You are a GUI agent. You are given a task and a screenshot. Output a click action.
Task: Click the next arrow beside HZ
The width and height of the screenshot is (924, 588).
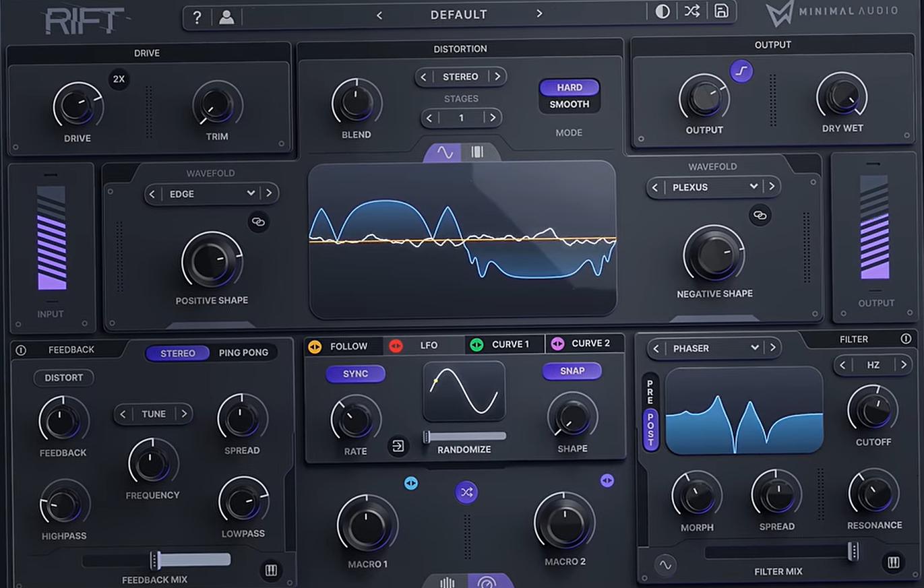click(x=903, y=365)
